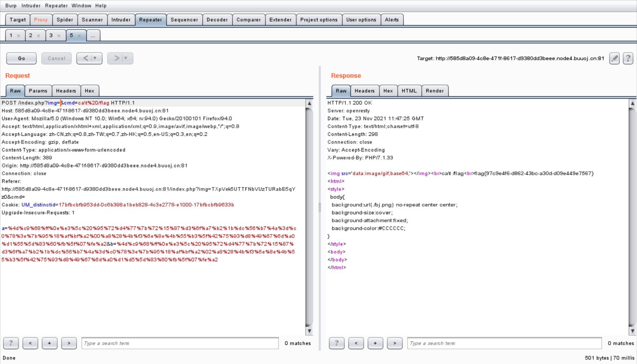Close Repeater tab 1
This screenshot has width=637, height=364.
coord(18,36)
